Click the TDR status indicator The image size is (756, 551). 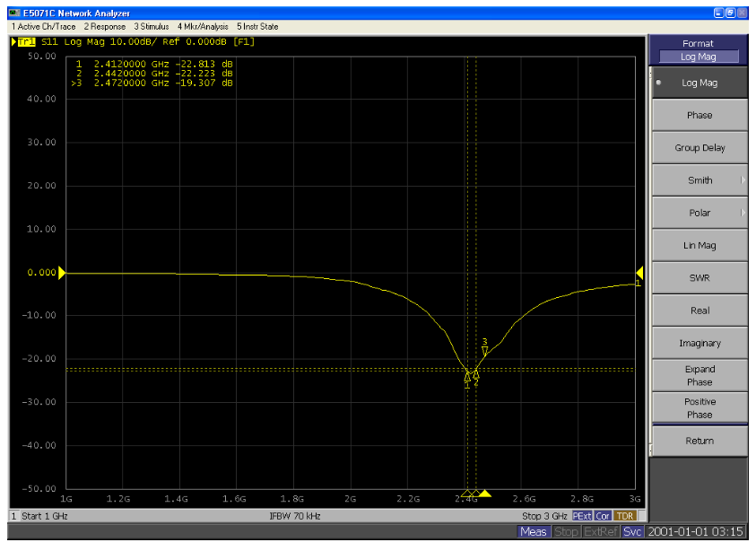click(x=625, y=516)
